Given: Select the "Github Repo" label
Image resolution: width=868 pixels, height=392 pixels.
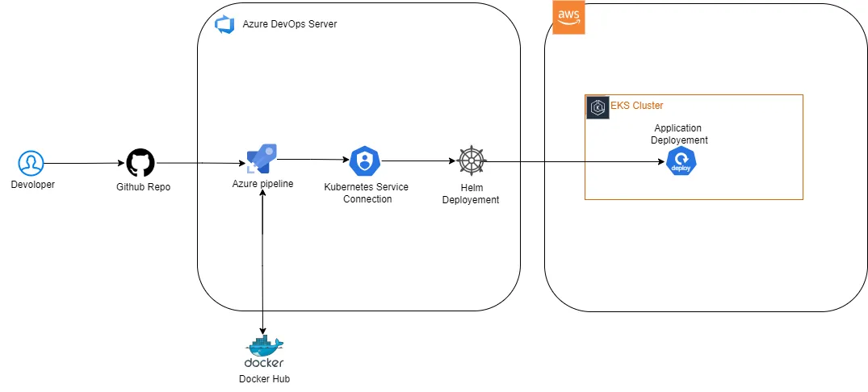Looking at the screenshot, I should coord(144,187).
